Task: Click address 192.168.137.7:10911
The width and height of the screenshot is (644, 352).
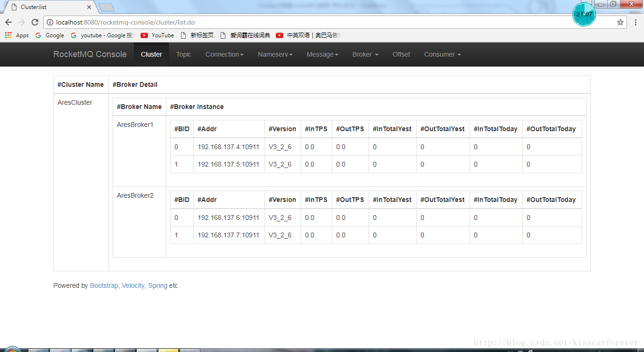Action: tap(228, 235)
